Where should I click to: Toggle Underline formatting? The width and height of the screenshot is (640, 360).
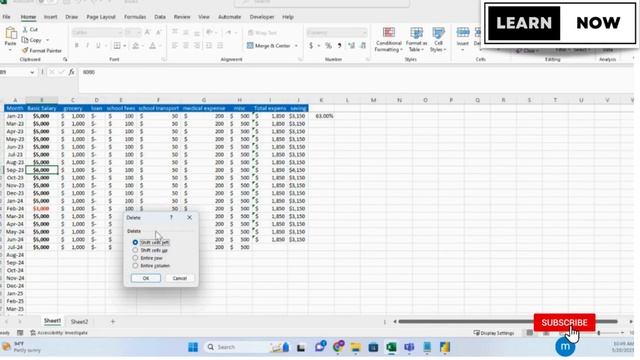point(98,46)
